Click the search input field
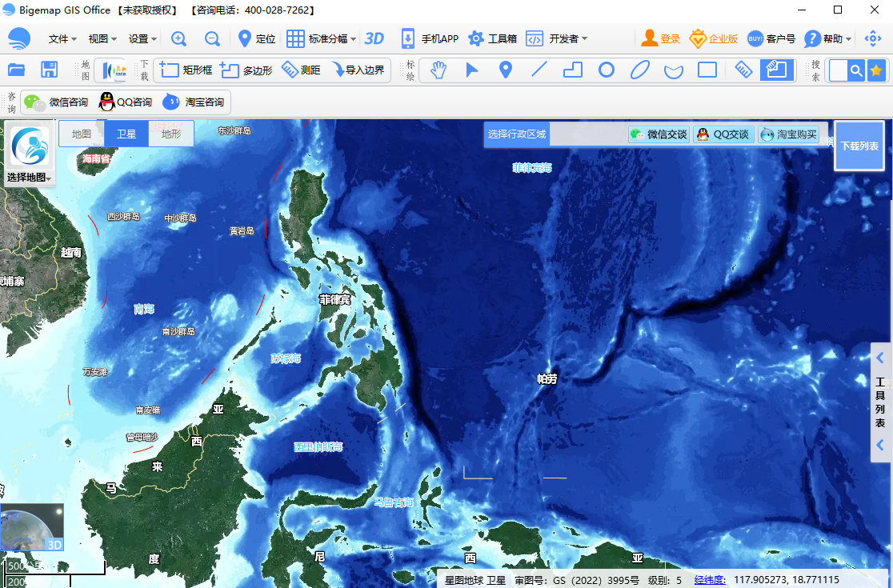This screenshot has width=893, height=588. pos(838,70)
